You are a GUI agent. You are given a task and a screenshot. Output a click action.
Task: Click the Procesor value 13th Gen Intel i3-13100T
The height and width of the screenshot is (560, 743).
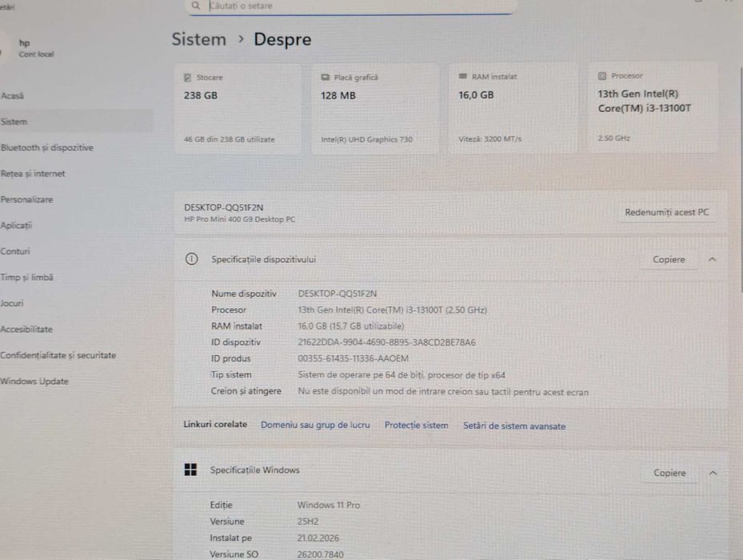click(393, 310)
